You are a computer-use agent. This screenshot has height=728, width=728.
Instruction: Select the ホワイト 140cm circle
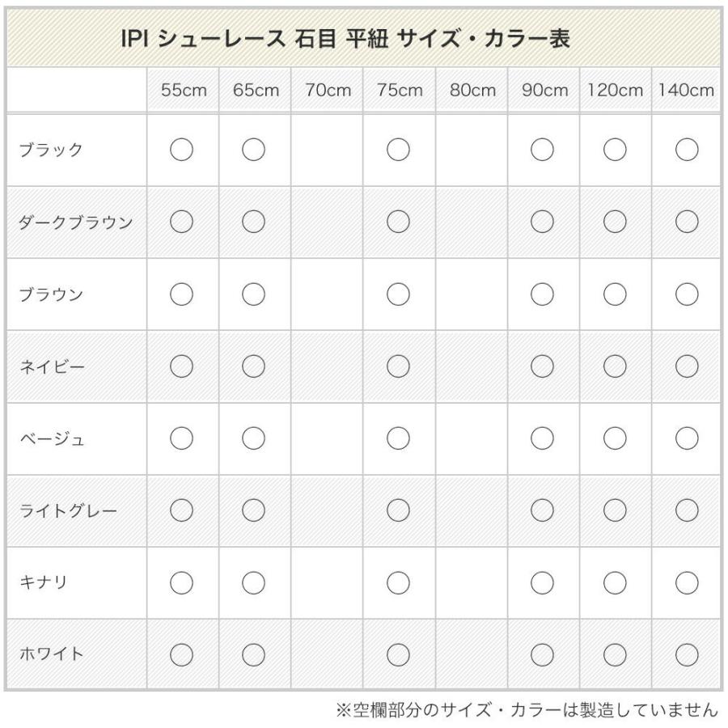[x=687, y=654]
